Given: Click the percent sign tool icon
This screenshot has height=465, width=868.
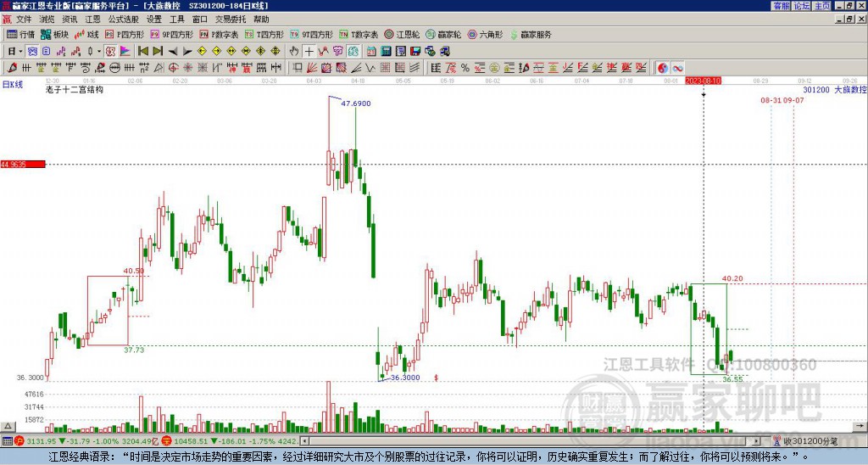Looking at the screenshot, I should click(x=465, y=68).
